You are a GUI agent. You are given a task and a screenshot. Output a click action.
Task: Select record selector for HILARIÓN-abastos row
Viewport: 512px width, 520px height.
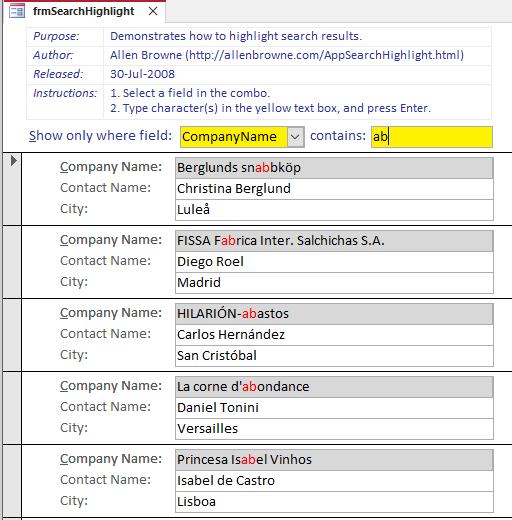12,335
